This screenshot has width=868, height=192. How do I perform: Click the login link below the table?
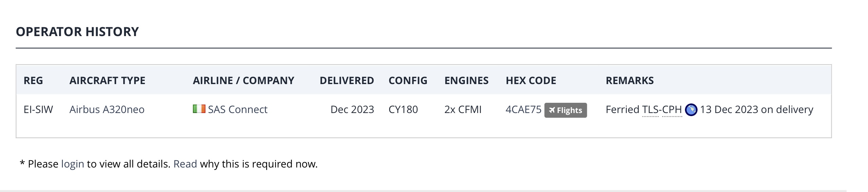pos(72,164)
